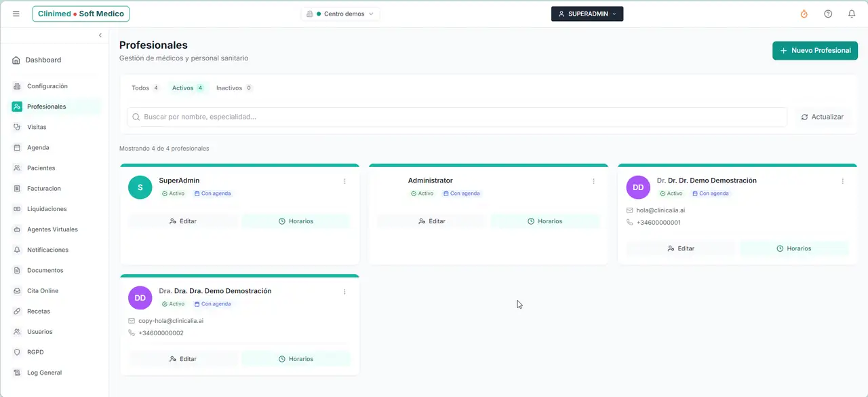Click the Actualizar refresh button
The height and width of the screenshot is (397, 868).
pos(823,117)
